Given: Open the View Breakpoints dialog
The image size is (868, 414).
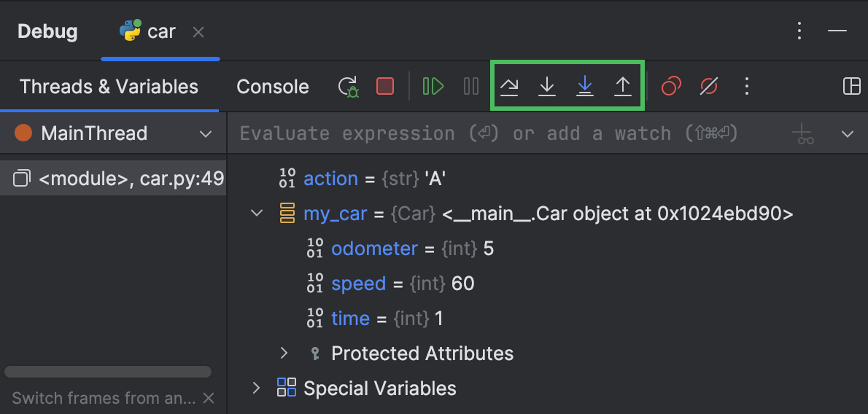Looking at the screenshot, I should pyautogui.click(x=671, y=86).
